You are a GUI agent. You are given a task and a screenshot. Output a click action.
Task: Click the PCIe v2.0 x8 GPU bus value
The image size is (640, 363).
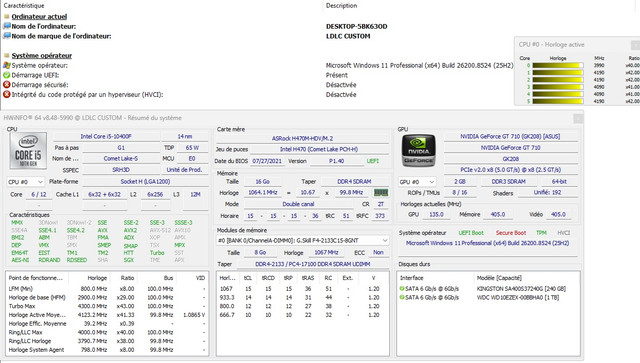point(511,170)
